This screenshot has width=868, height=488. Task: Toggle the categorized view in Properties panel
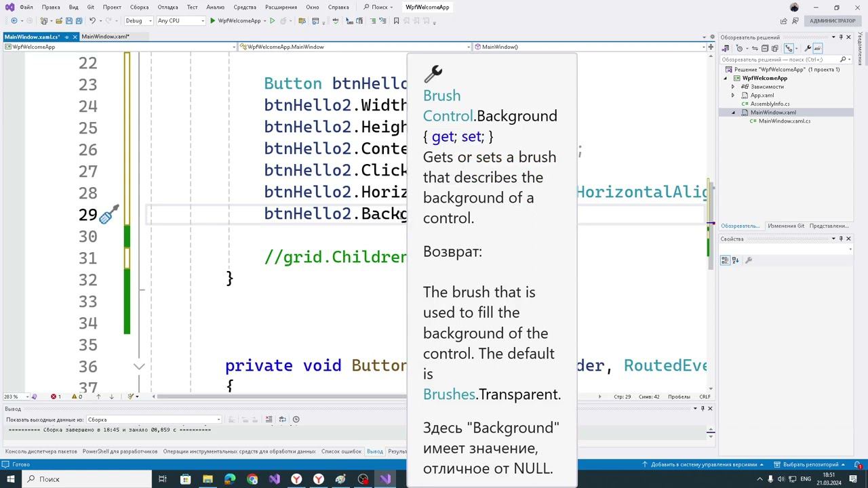point(725,260)
